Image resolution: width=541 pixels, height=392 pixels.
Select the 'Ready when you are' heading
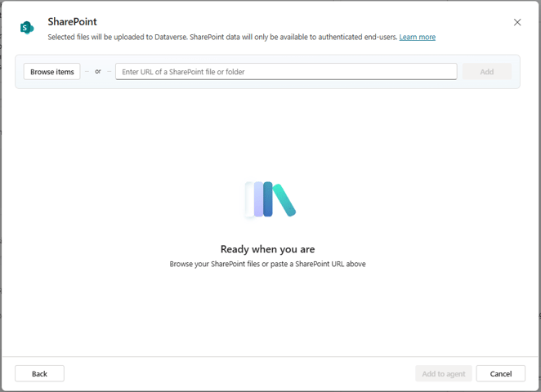tap(268, 249)
